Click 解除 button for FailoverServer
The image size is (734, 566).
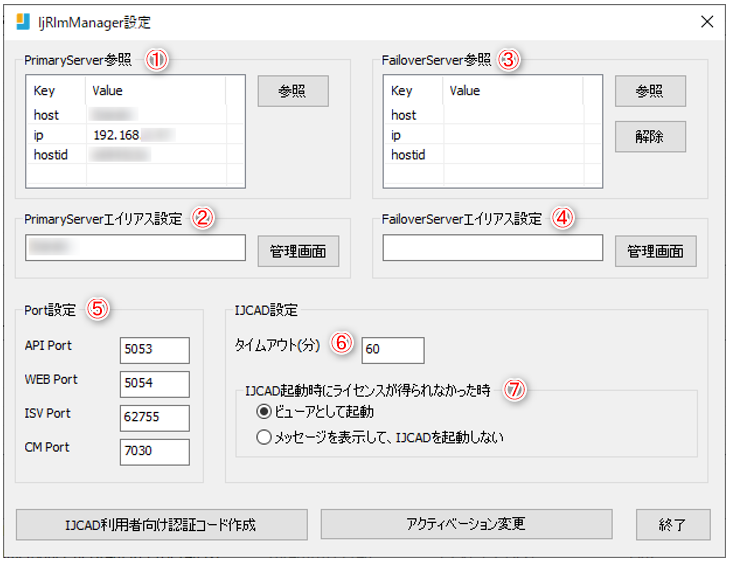tap(650, 136)
